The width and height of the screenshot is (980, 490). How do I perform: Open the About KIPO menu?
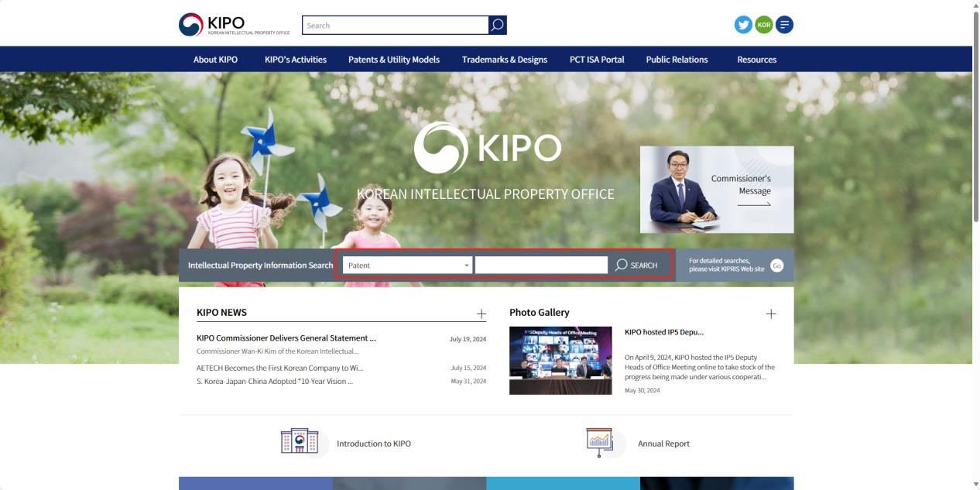215,60
